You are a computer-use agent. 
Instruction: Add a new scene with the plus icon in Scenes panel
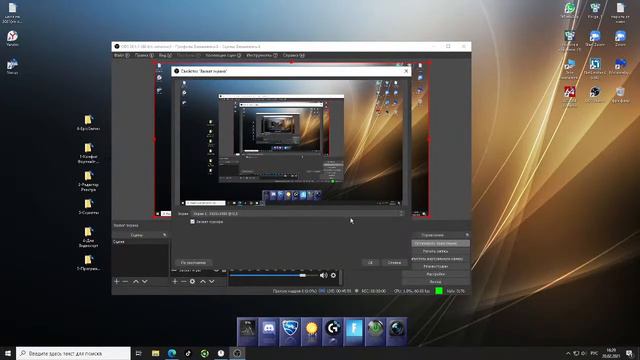117,281
